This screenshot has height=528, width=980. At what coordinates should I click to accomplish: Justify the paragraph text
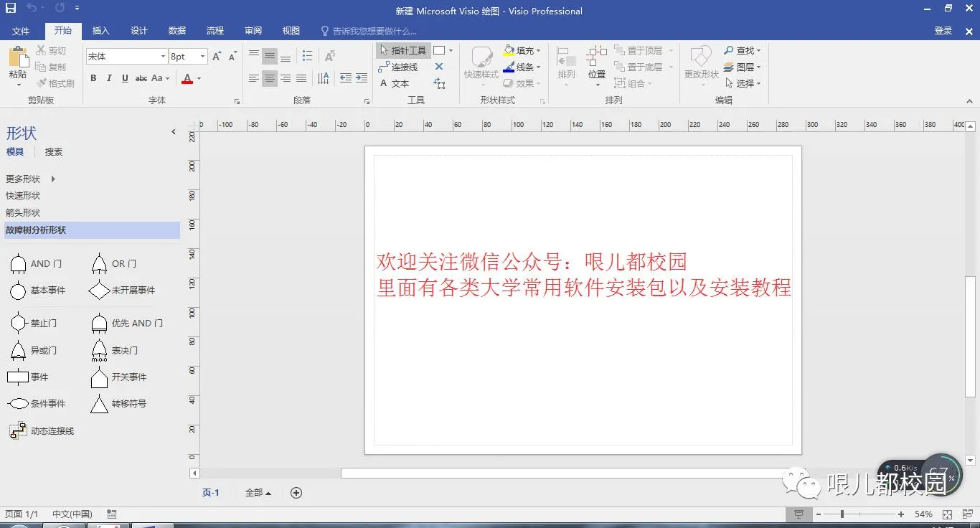(301, 78)
